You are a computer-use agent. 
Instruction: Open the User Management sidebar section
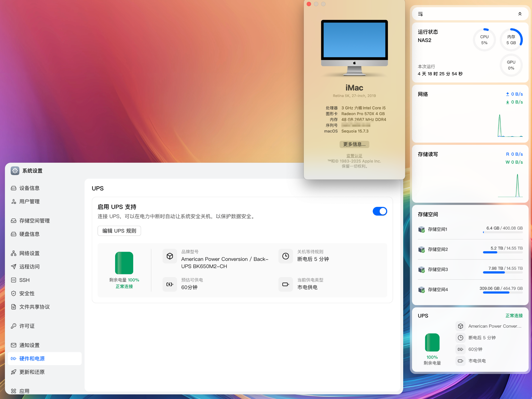pos(29,201)
